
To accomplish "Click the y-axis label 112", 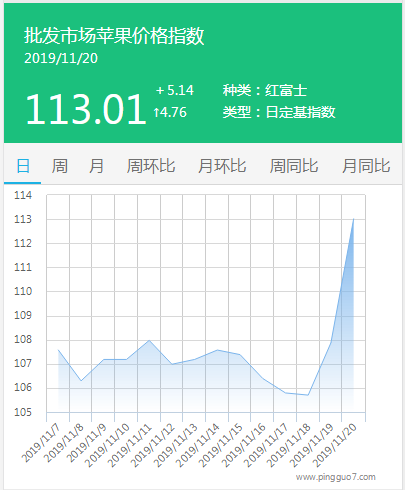I will click(x=23, y=243).
